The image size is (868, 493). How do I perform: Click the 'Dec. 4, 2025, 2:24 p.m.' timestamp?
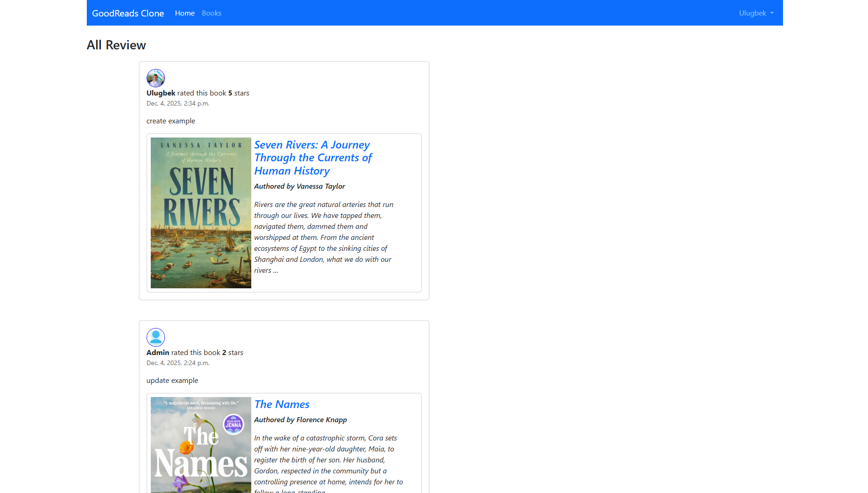pyautogui.click(x=178, y=363)
